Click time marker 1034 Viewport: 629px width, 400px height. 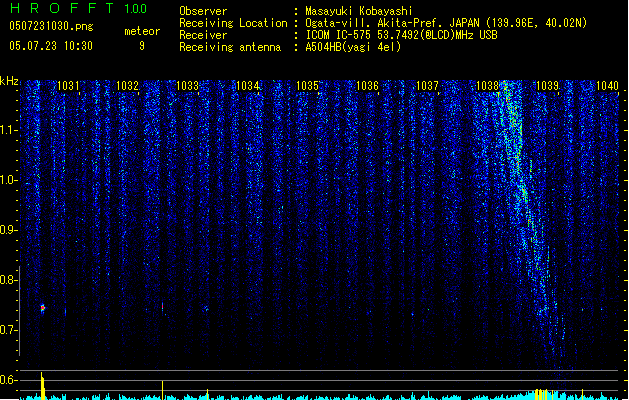coord(248,86)
